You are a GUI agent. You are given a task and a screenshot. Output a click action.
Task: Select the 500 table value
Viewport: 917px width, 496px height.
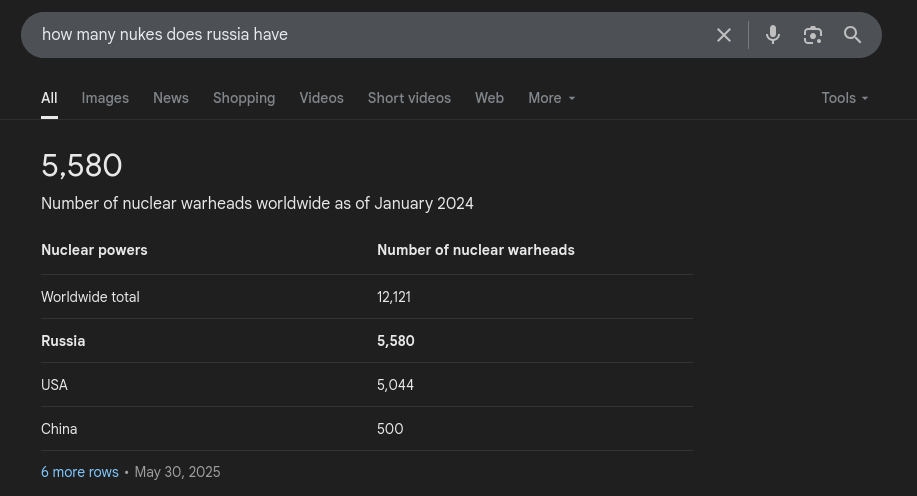[x=390, y=429]
